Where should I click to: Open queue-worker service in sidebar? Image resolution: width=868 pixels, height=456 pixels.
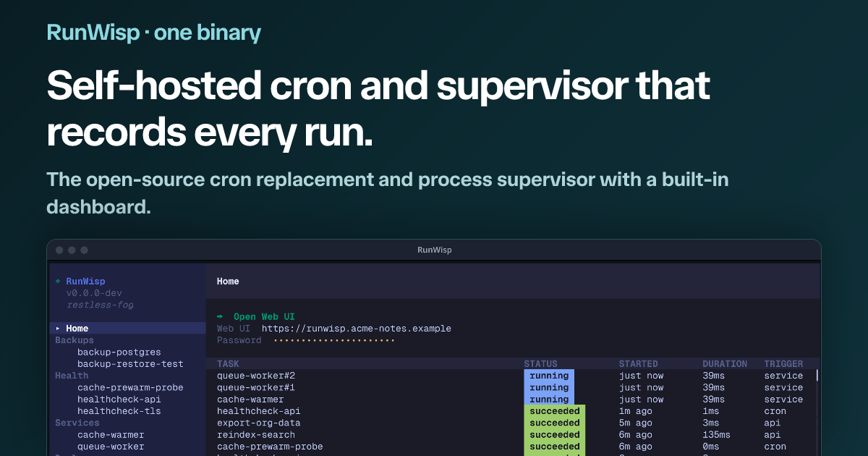111,447
